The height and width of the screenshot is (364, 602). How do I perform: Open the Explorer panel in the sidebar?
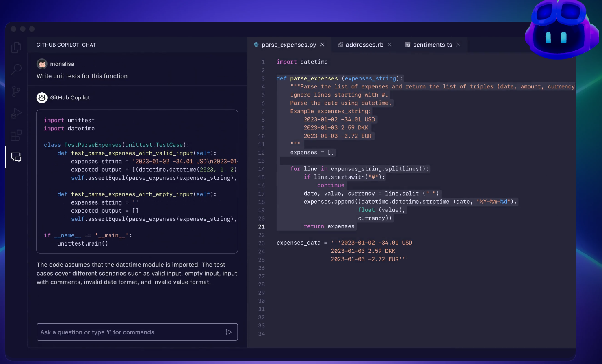pyautogui.click(x=16, y=47)
